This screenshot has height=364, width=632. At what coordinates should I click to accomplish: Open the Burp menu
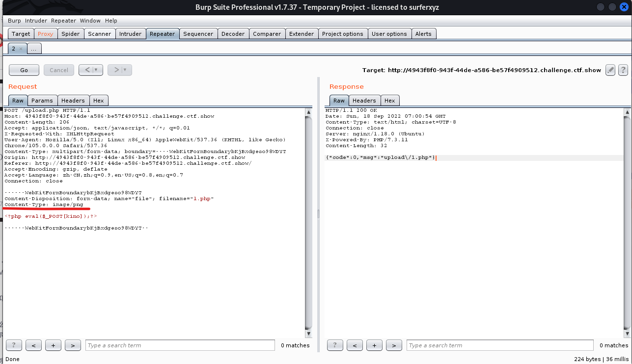point(14,21)
